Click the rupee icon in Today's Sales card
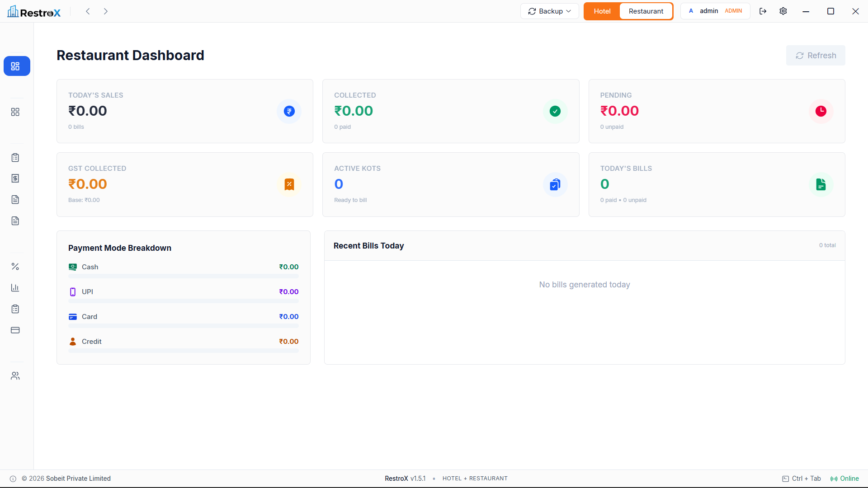Image resolution: width=868 pixels, height=488 pixels. point(289,111)
